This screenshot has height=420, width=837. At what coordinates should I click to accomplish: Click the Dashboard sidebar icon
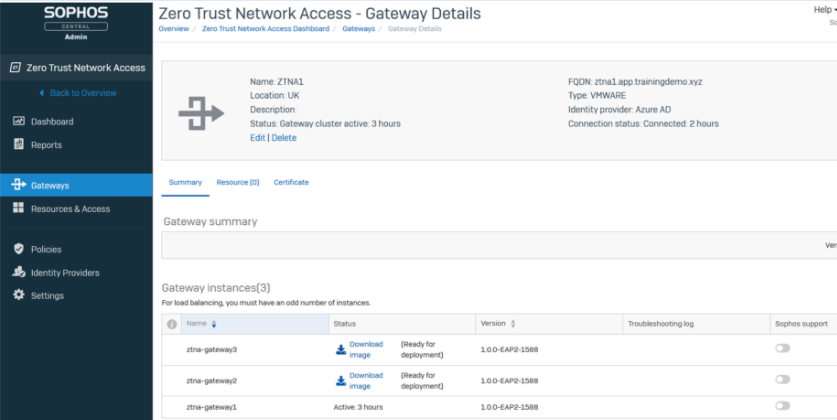pyautogui.click(x=19, y=121)
